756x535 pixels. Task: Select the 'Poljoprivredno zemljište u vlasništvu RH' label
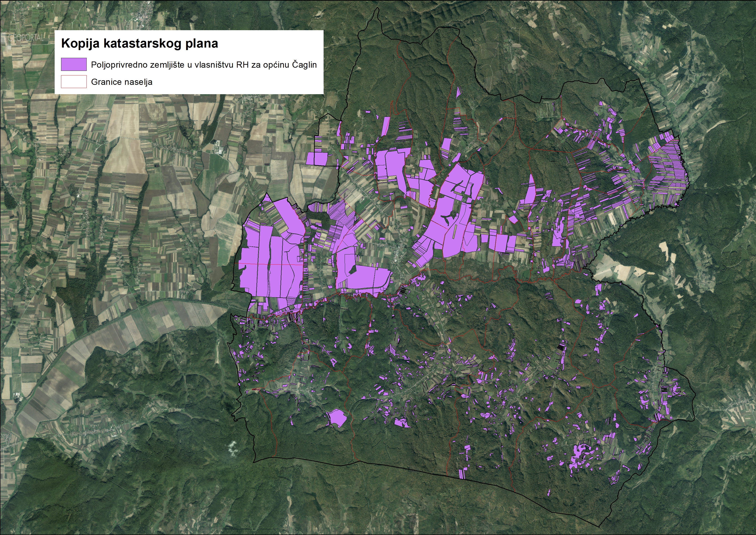click(204, 64)
